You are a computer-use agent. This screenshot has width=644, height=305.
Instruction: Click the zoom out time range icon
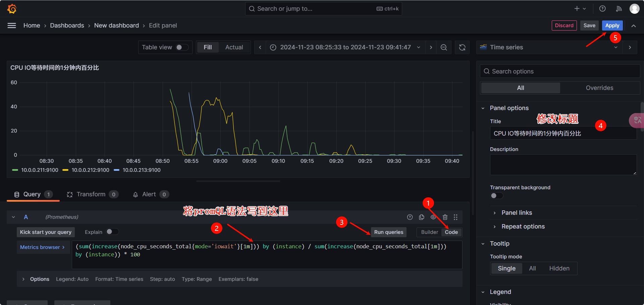(x=444, y=47)
